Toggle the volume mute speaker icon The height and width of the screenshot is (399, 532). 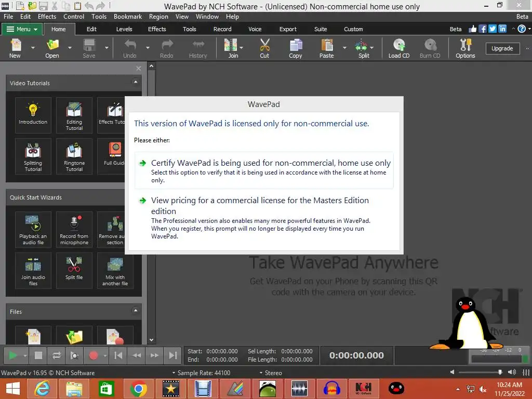click(x=452, y=372)
